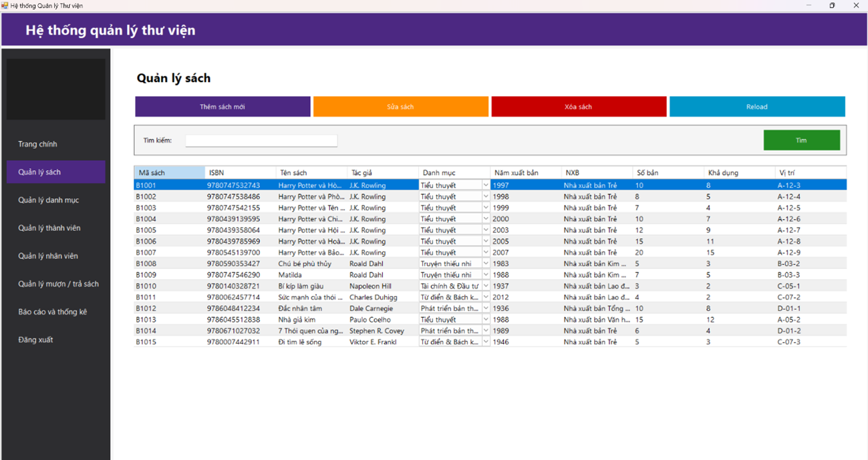Viewport: 868px width, 460px height.
Task: Open 'Trang chính' in sidebar
Action: click(x=56, y=144)
